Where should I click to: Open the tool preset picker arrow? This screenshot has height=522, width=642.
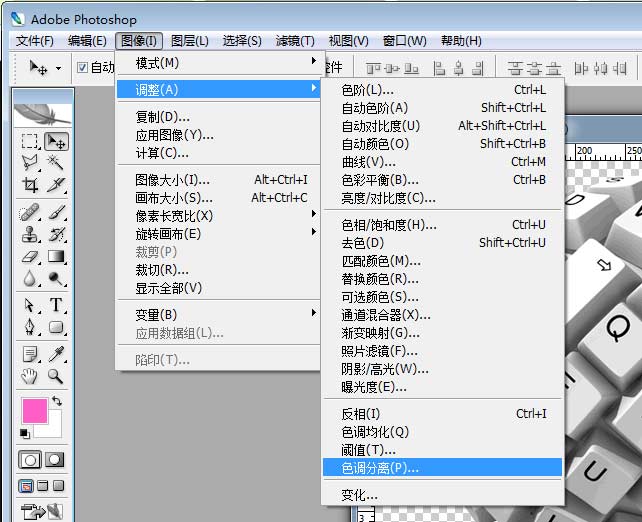coord(59,68)
